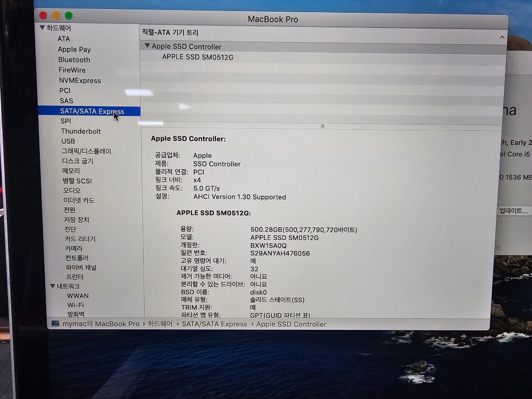Click mymac의 MacBook Pro in path bar
This screenshot has width=532, height=399.
point(101,323)
